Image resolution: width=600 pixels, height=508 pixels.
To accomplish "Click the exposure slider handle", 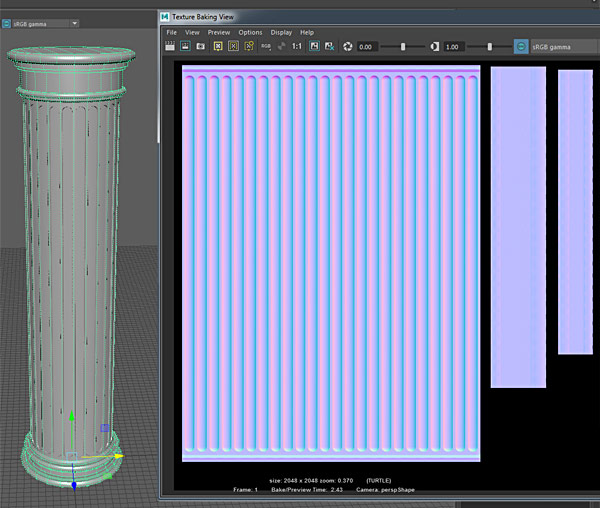I will point(403,47).
